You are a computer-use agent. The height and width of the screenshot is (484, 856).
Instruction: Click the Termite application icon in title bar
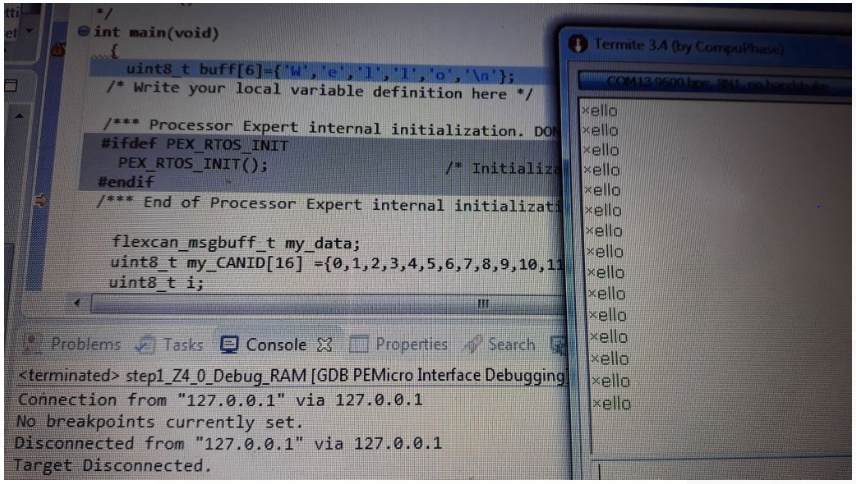(578, 44)
